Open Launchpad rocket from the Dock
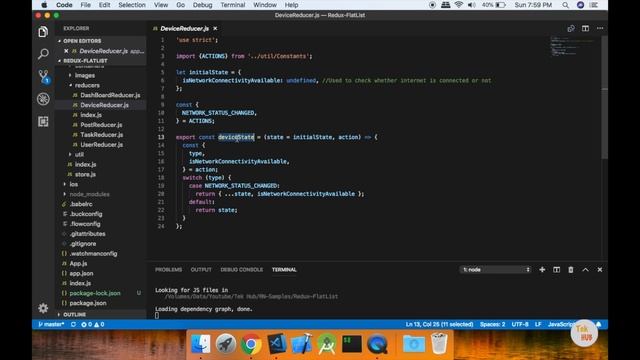 tap(226, 344)
